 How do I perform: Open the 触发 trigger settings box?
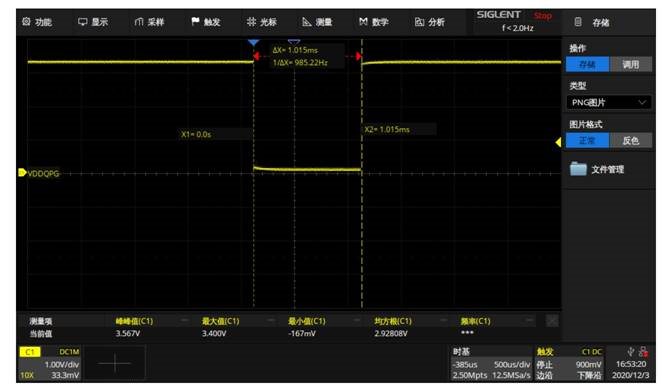click(569, 363)
